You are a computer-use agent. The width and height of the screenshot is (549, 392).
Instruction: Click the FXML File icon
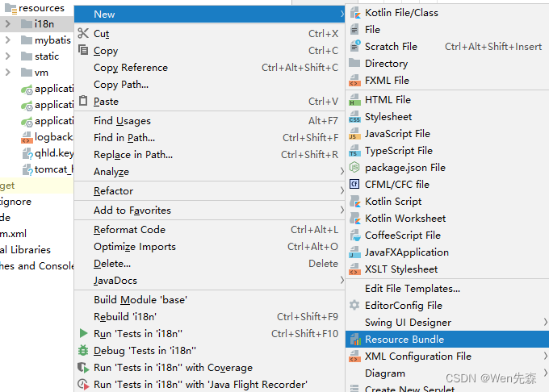point(354,81)
